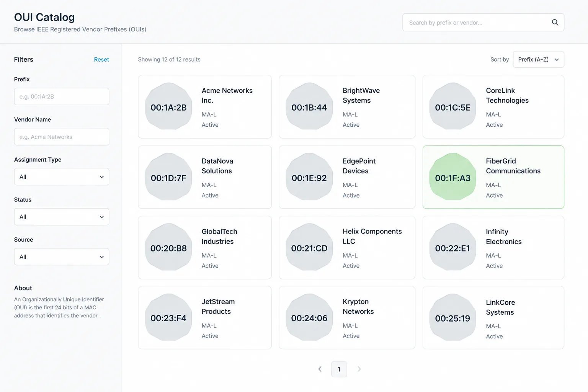Screen dimensions: 588x392
Task: Open the Acme Networks Inc. vendor name
Action: click(x=227, y=95)
